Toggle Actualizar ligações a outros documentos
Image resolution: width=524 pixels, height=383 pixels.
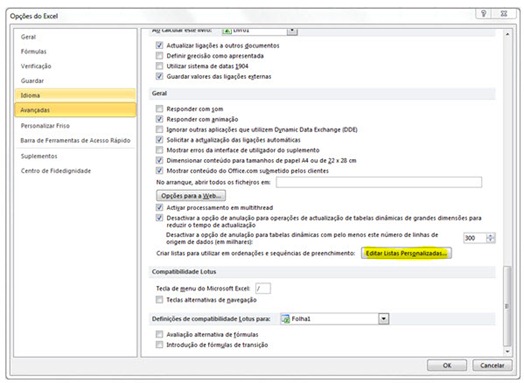coord(159,45)
